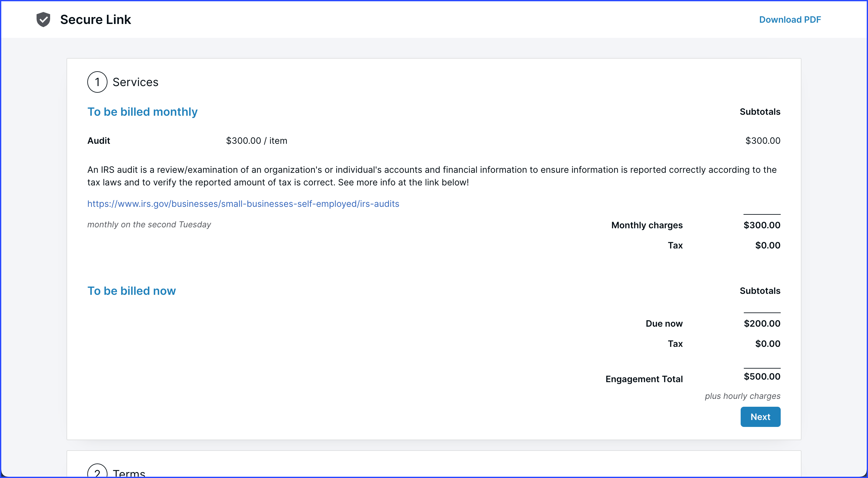Viewport: 868px width, 478px height.
Task: Click the Next button
Action: click(x=760, y=417)
